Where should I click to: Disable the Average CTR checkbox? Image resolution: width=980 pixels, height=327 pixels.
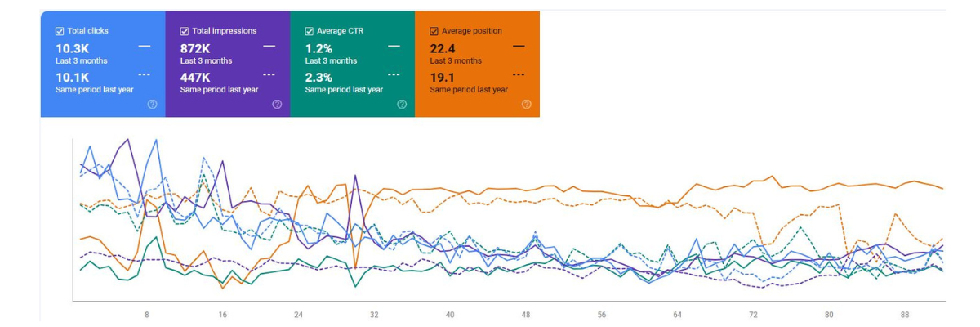(x=310, y=31)
